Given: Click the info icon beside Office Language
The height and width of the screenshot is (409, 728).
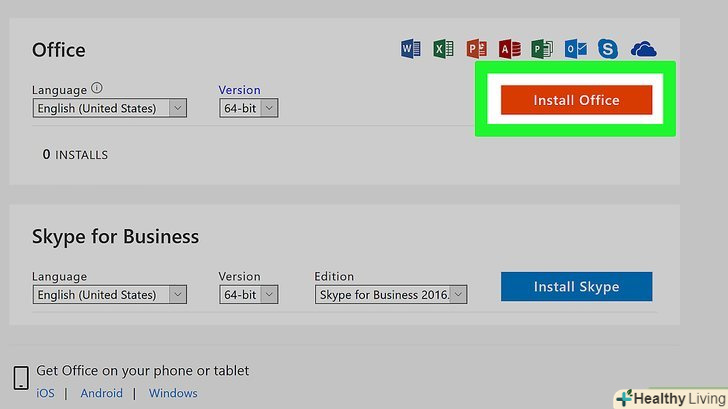Looking at the screenshot, I should click(97, 88).
